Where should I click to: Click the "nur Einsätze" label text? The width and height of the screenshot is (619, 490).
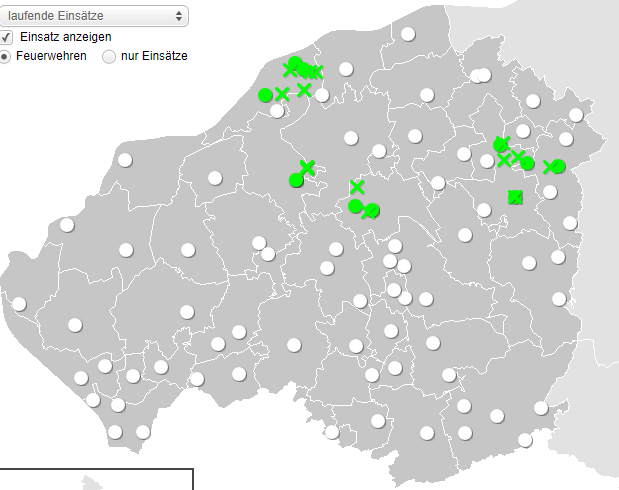(154, 56)
